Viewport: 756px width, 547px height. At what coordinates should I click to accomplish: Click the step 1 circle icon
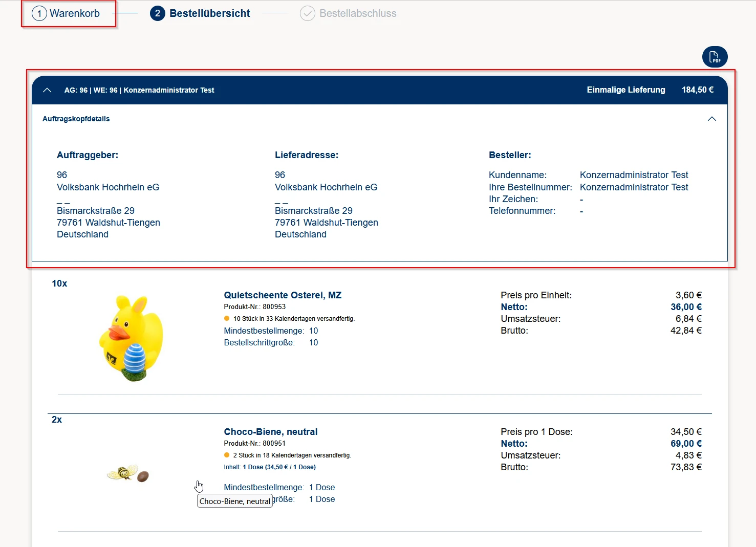tap(39, 14)
